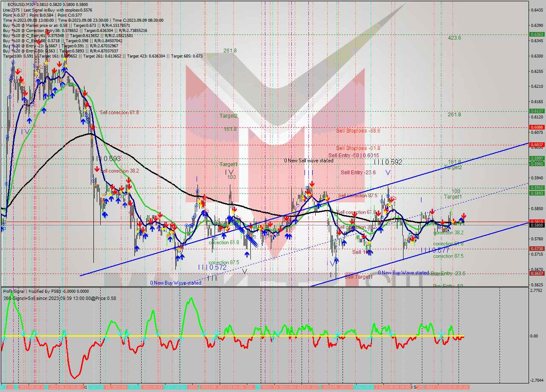The image size is (546, 392).
Task: Click the 'I I I 0.592' wave label
Action: 388,162
